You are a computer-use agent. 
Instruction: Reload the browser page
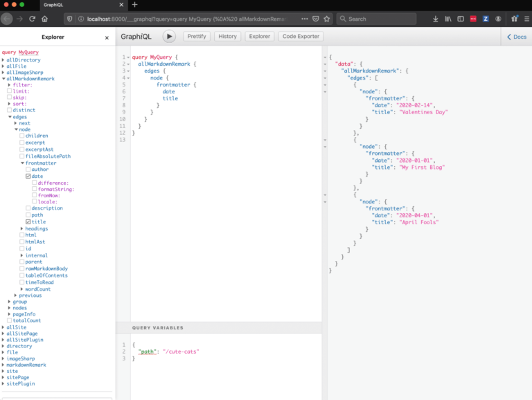tap(32, 19)
